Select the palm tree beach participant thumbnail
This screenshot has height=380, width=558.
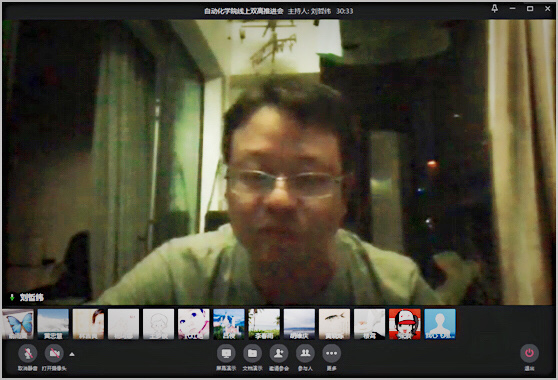(x=264, y=324)
